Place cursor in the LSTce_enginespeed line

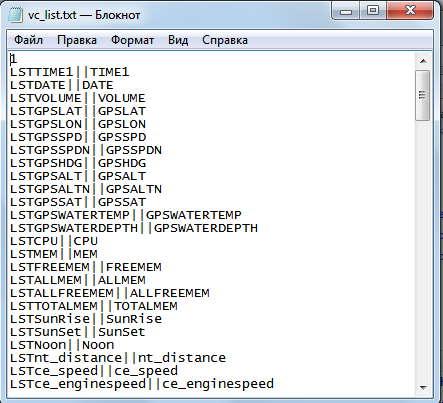click(x=142, y=384)
